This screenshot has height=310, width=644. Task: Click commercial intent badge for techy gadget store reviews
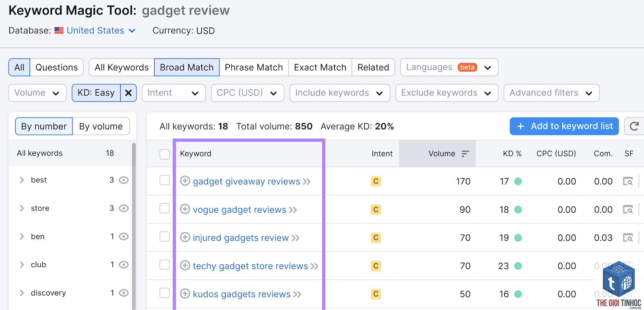[376, 266]
